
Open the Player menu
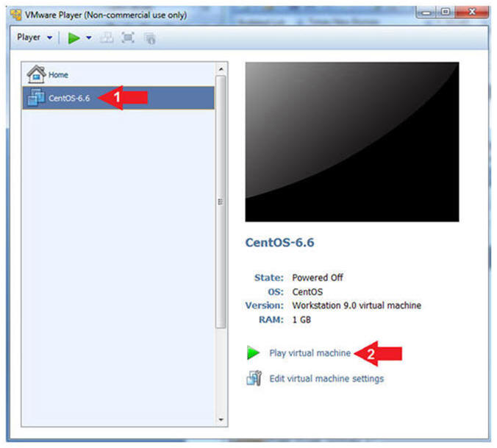pyautogui.click(x=35, y=38)
